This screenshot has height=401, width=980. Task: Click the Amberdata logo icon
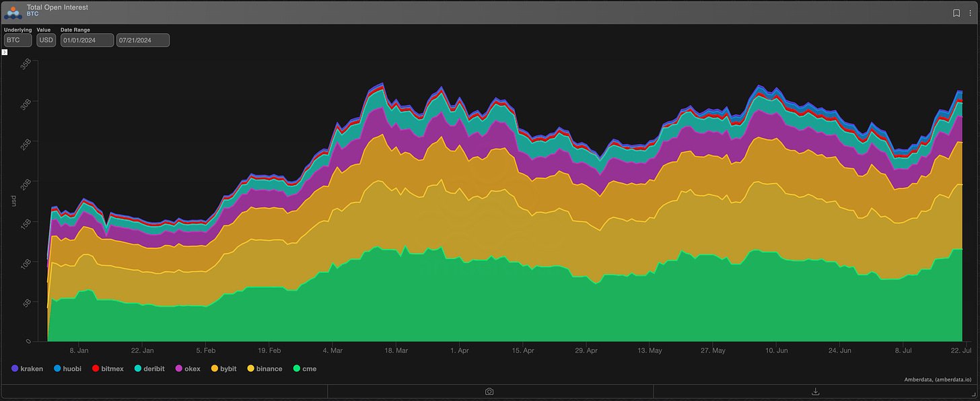click(13, 12)
